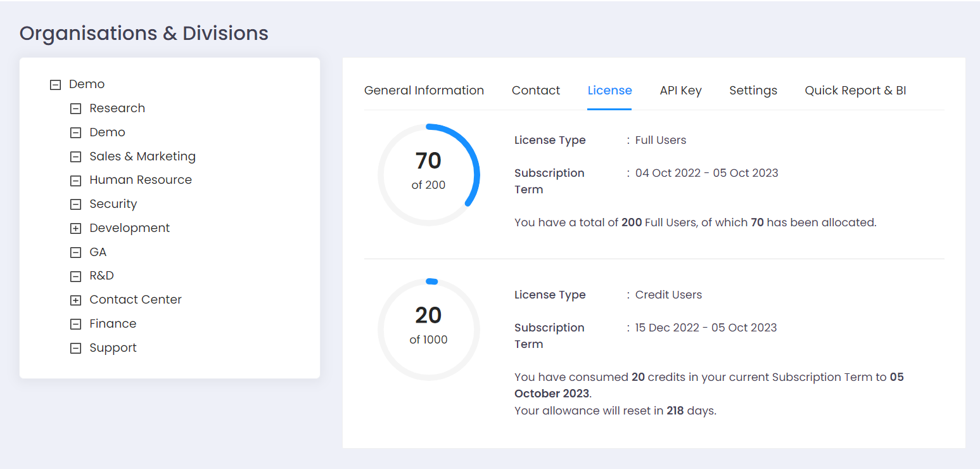The image size is (980, 469).
Task: Select the Contact Center division label
Action: 136,300
